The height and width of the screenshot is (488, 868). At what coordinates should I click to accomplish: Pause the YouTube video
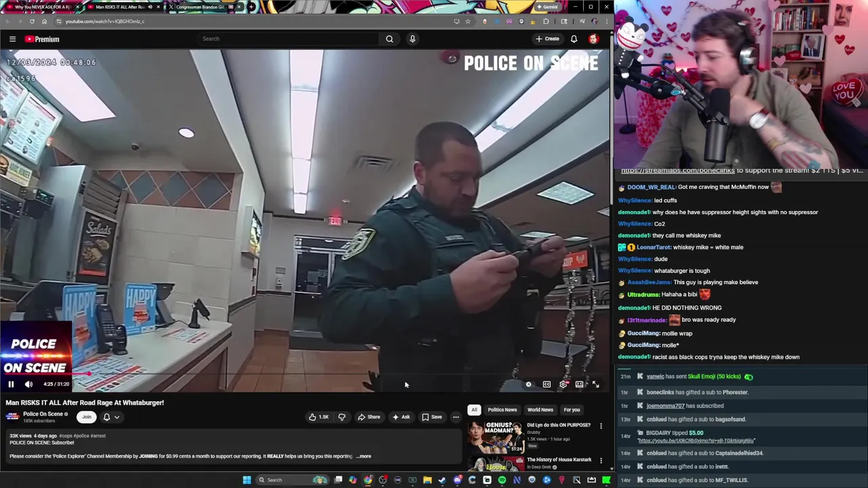[x=11, y=384]
